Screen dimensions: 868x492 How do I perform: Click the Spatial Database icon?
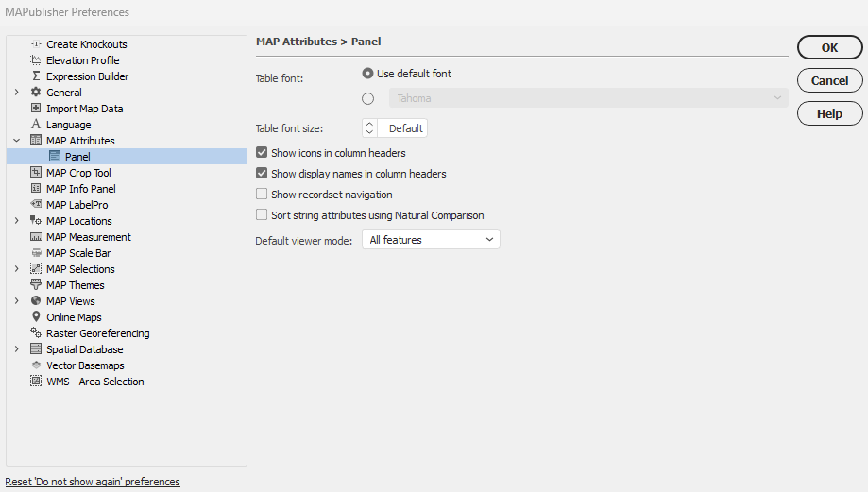[x=36, y=348]
